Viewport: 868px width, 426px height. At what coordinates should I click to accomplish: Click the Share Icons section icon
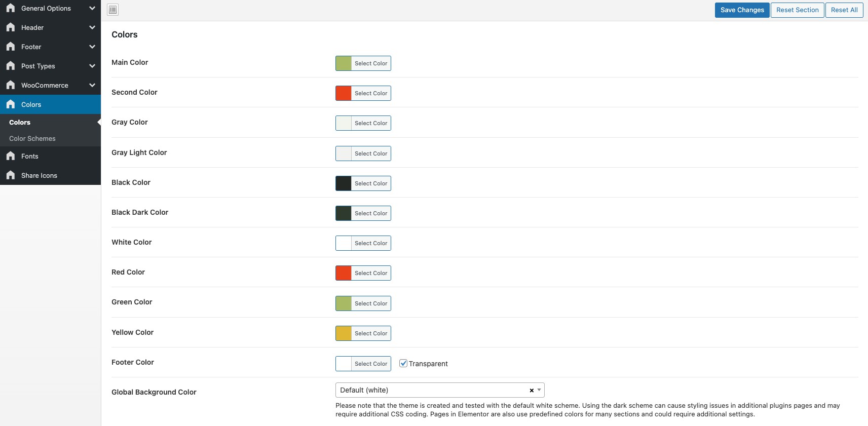tap(11, 175)
